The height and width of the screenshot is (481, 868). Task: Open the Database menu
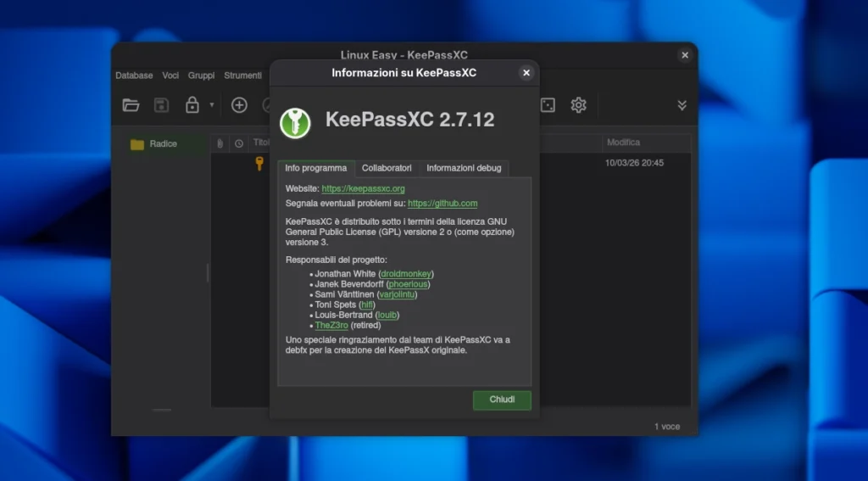pyautogui.click(x=134, y=76)
